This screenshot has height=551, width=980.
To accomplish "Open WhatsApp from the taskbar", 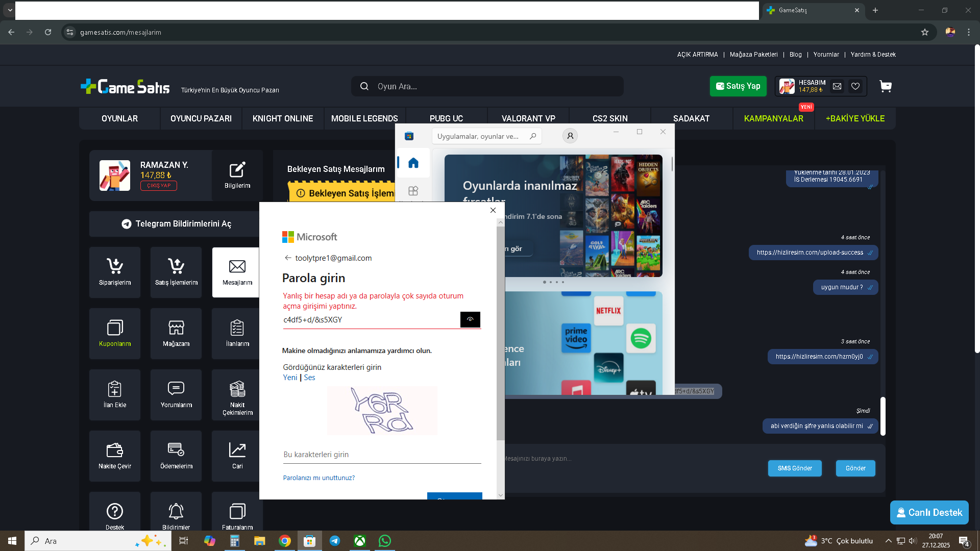I will tap(385, 541).
